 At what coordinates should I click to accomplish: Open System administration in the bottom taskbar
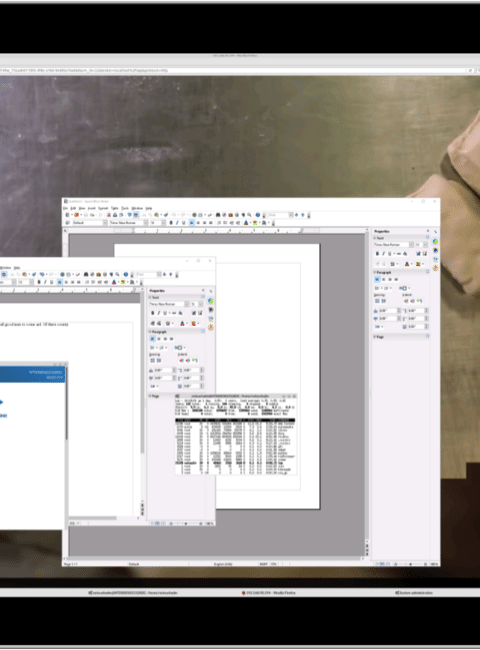pyautogui.click(x=413, y=593)
